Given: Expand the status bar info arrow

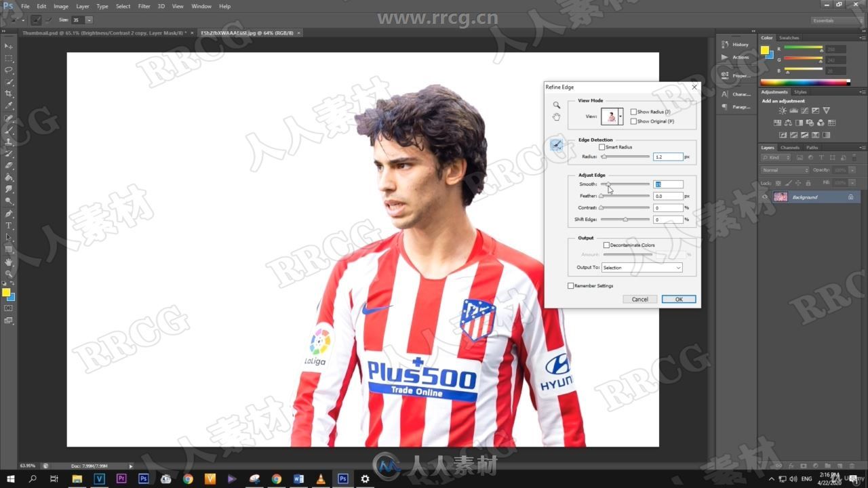Looking at the screenshot, I should (x=131, y=466).
